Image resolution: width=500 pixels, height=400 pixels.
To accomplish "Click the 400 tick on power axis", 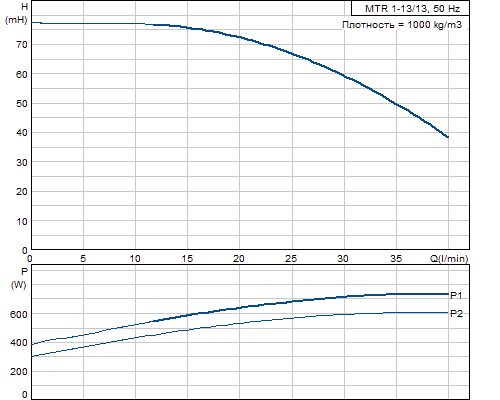I will [x=19, y=343].
